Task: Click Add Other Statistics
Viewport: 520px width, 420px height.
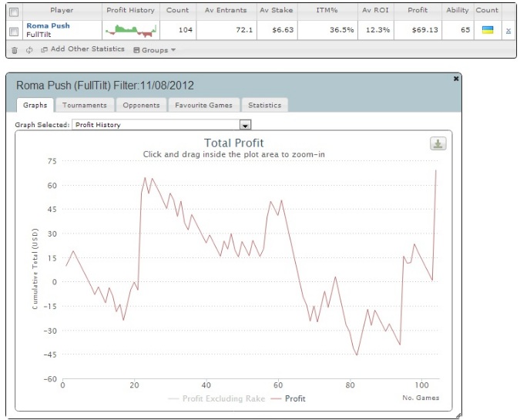Action: (83, 49)
